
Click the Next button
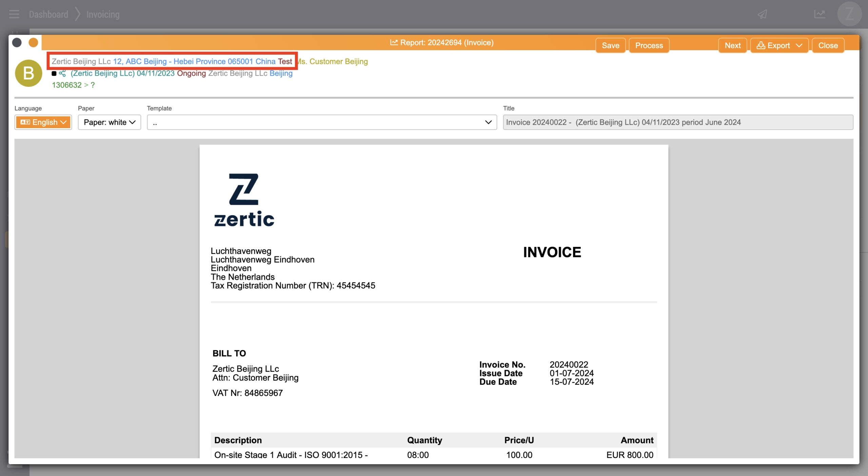pyautogui.click(x=732, y=45)
